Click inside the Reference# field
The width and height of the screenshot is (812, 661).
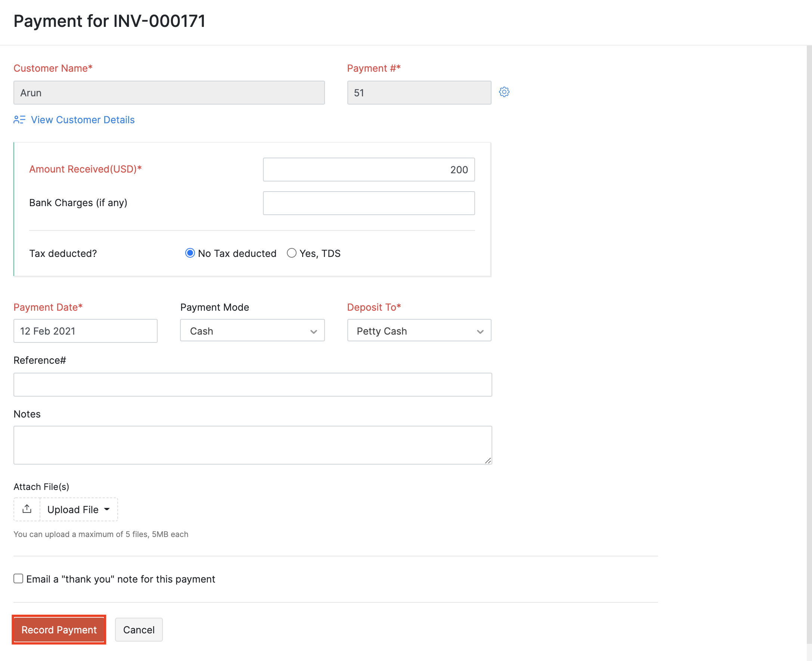pyautogui.click(x=252, y=384)
